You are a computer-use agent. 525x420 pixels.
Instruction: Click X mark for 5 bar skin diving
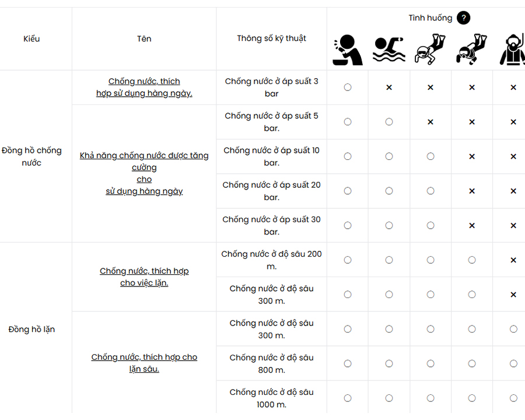[x=430, y=122]
